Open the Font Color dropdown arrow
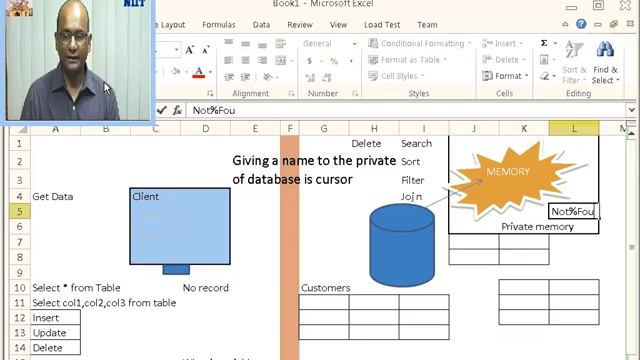Image resolution: width=640 pixels, height=360 pixels. pyautogui.click(x=210, y=72)
